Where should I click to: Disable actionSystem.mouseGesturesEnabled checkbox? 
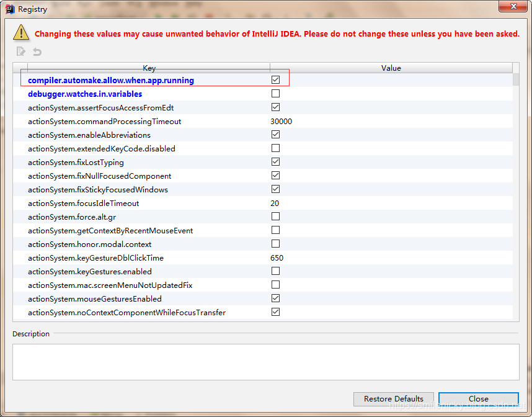click(x=275, y=298)
